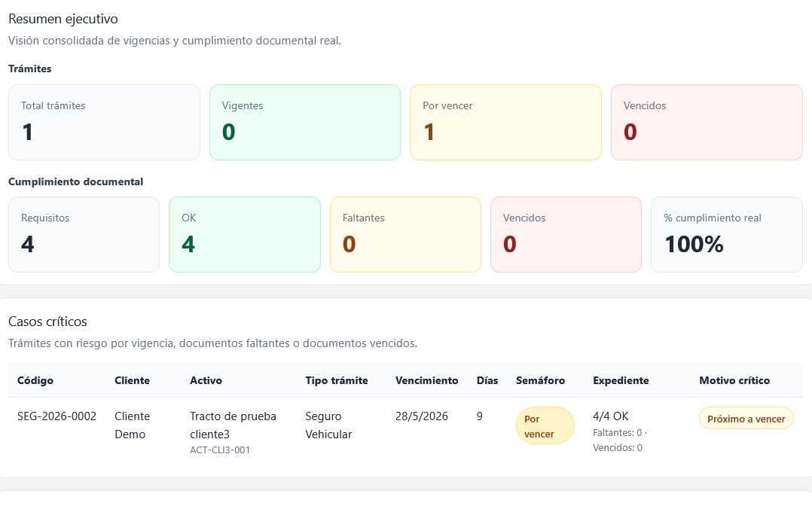Select the green Vigentes card
The image size is (812, 509).
tap(305, 122)
